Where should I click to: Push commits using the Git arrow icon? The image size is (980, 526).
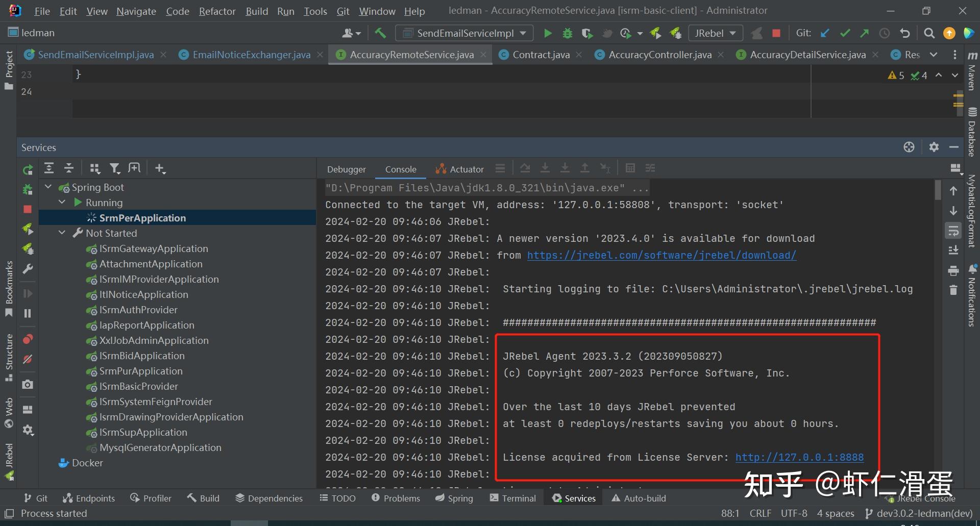click(865, 33)
